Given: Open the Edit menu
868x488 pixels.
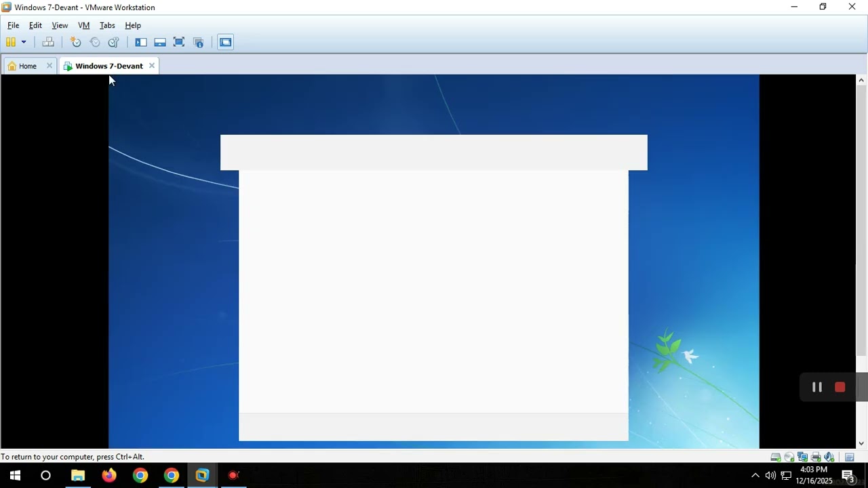Looking at the screenshot, I should click(35, 25).
